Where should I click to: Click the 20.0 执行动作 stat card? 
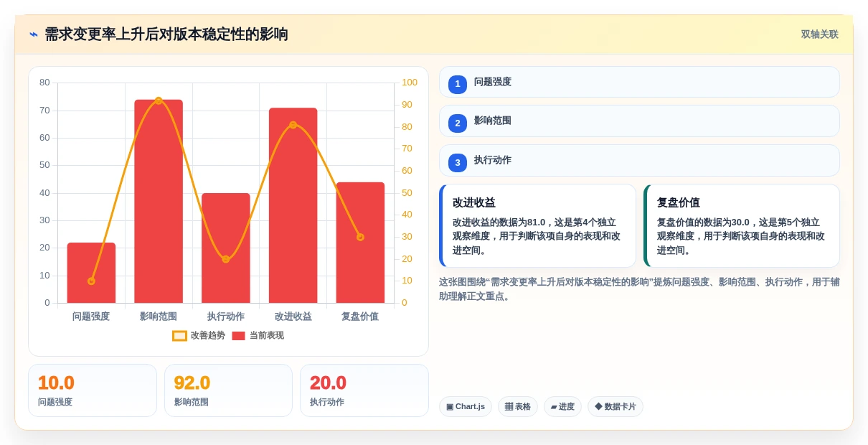[364, 390]
